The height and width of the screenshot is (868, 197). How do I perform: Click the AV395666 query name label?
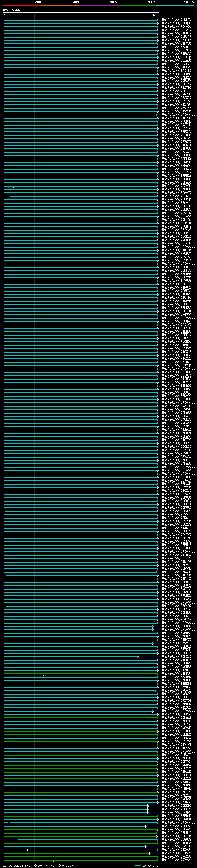pos(11,10)
